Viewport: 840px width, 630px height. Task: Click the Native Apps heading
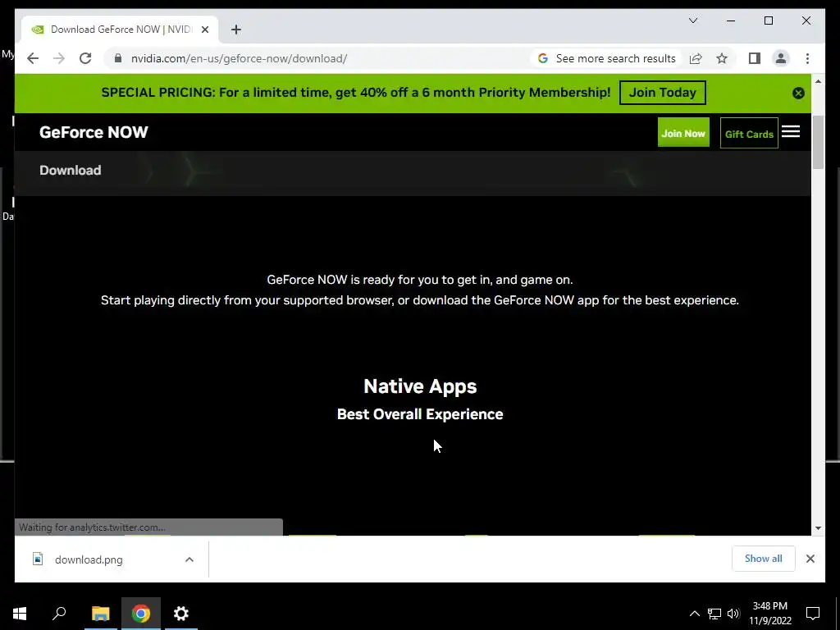(x=420, y=386)
